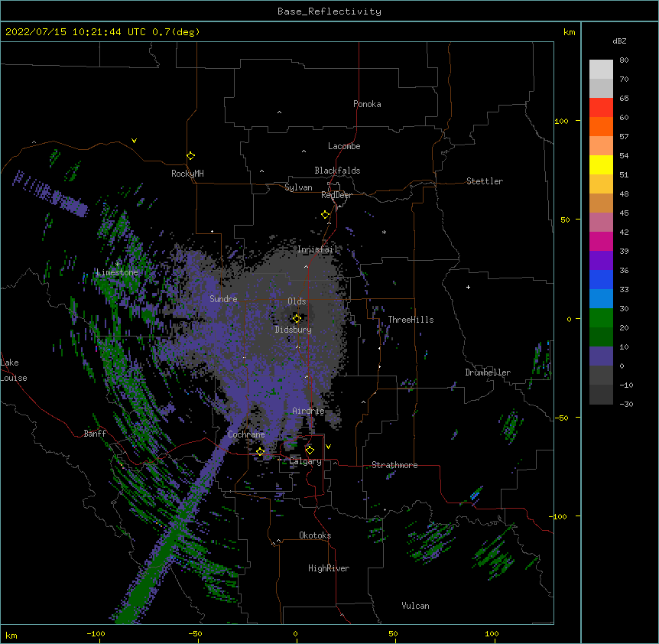Click the 100 tick on the right axis
The width and height of the screenshot is (659, 644).
[561, 121]
